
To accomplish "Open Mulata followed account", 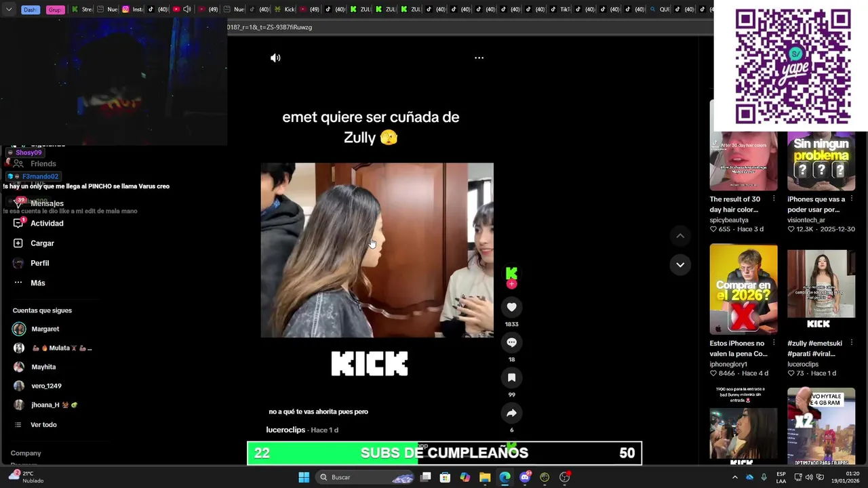I will 53,348.
